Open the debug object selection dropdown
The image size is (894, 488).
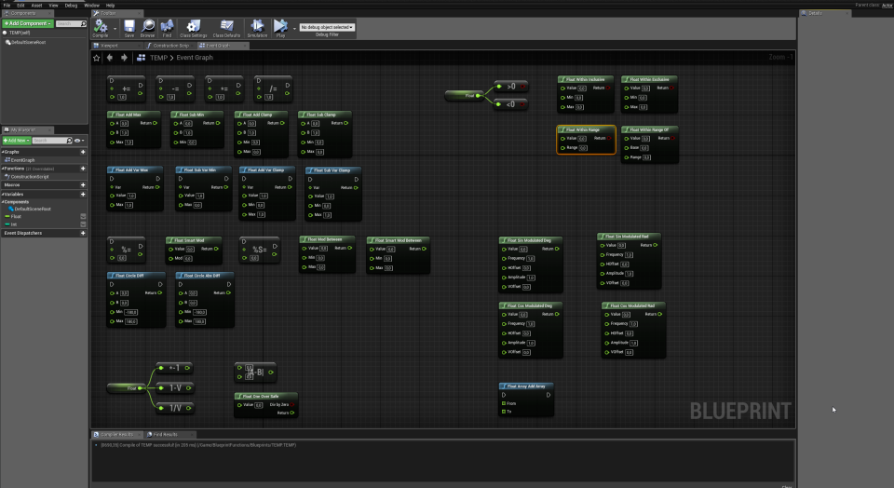[x=327, y=27]
